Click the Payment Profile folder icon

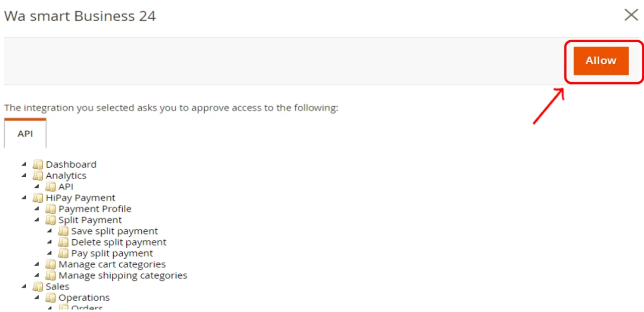(50, 209)
